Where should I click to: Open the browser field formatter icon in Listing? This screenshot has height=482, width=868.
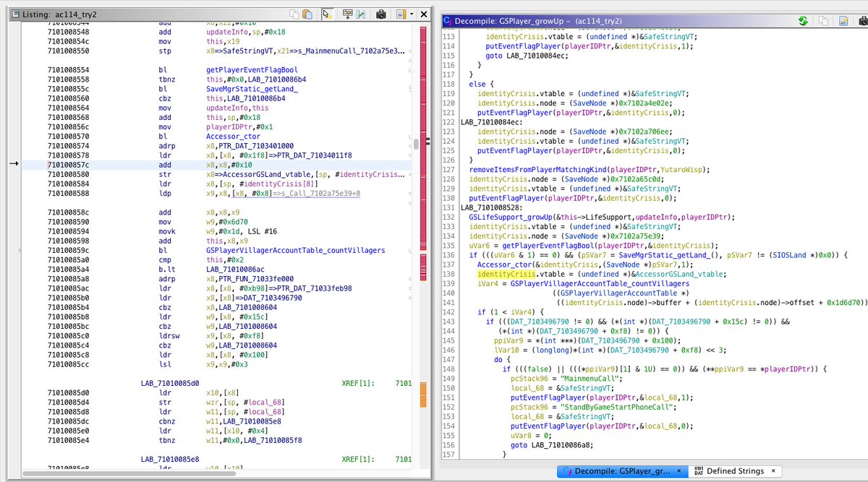(x=347, y=14)
